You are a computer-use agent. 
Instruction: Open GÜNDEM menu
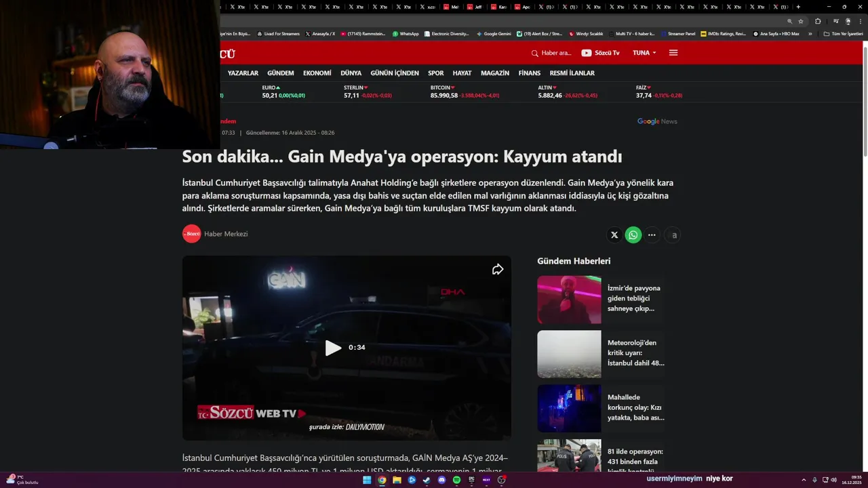(281, 73)
